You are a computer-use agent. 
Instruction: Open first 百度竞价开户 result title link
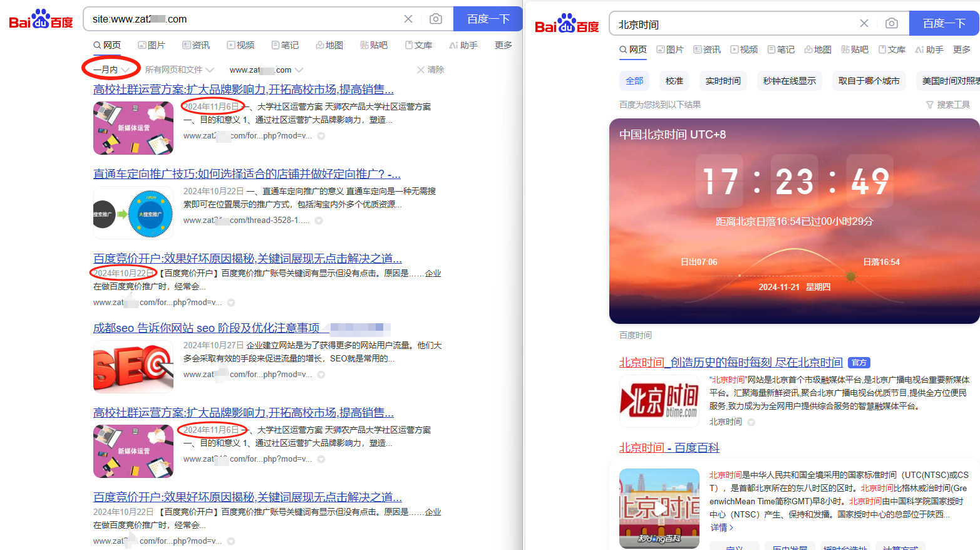coord(247,258)
